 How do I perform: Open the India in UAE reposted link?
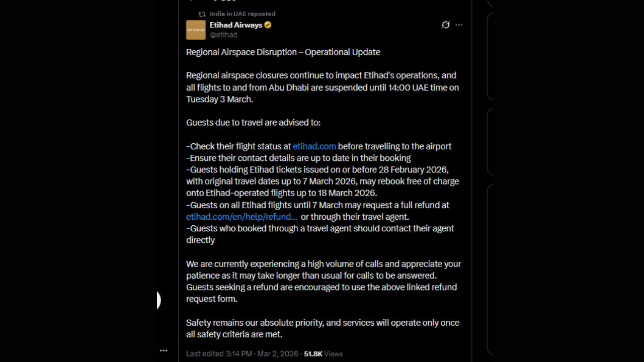[243, 14]
